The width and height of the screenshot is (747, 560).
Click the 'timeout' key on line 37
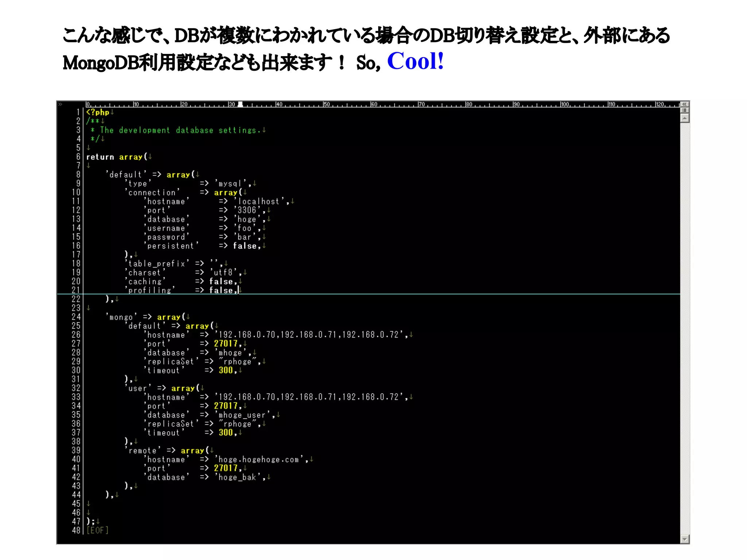coord(164,433)
